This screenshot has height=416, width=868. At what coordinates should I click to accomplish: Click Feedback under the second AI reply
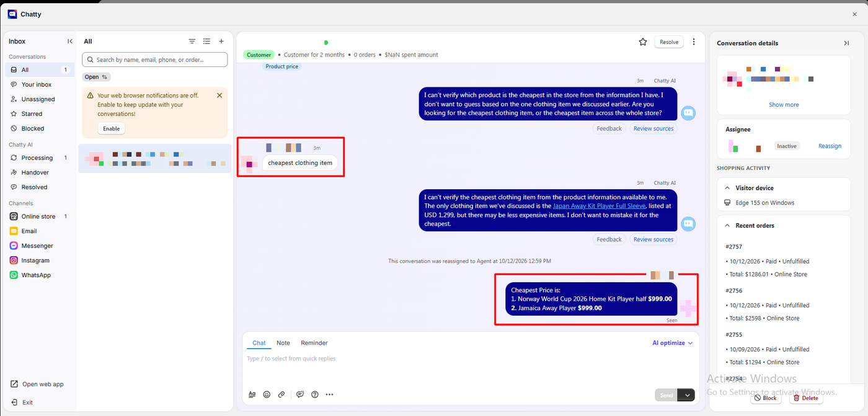point(609,239)
